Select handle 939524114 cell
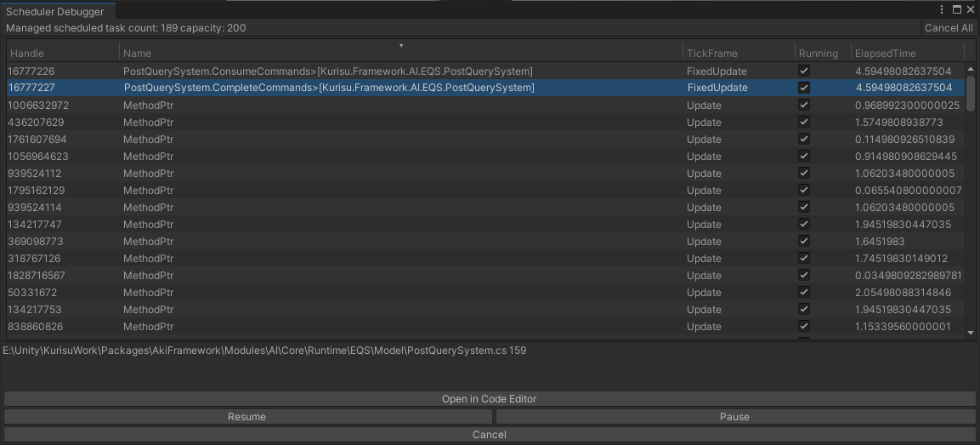The height and width of the screenshot is (445, 980). (34, 207)
